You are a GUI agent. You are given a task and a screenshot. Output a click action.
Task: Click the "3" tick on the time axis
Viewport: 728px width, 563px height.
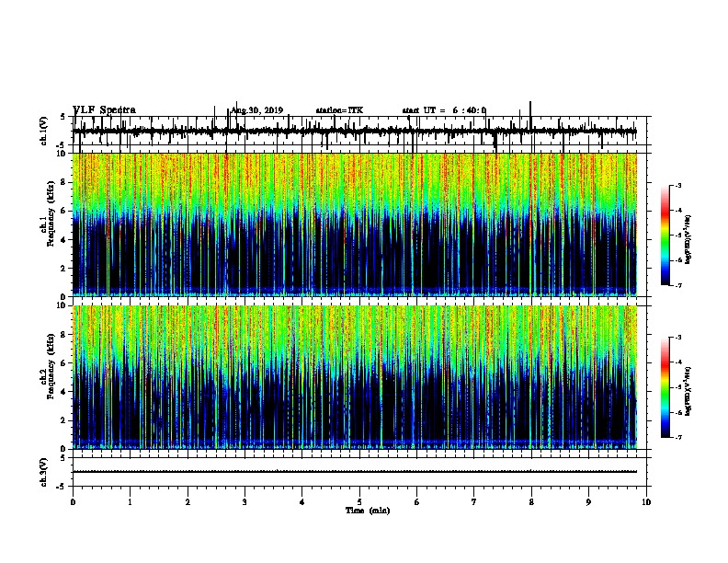click(x=245, y=502)
